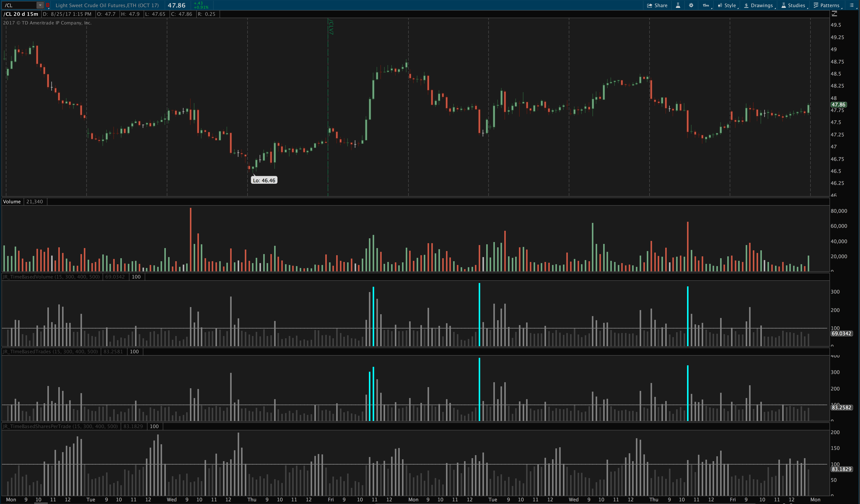Click the JR_TimeBasedTrades study label

[50, 351]
